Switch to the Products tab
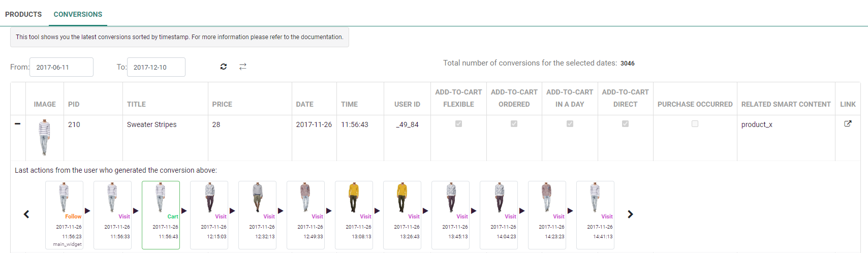 coord(23,14)
